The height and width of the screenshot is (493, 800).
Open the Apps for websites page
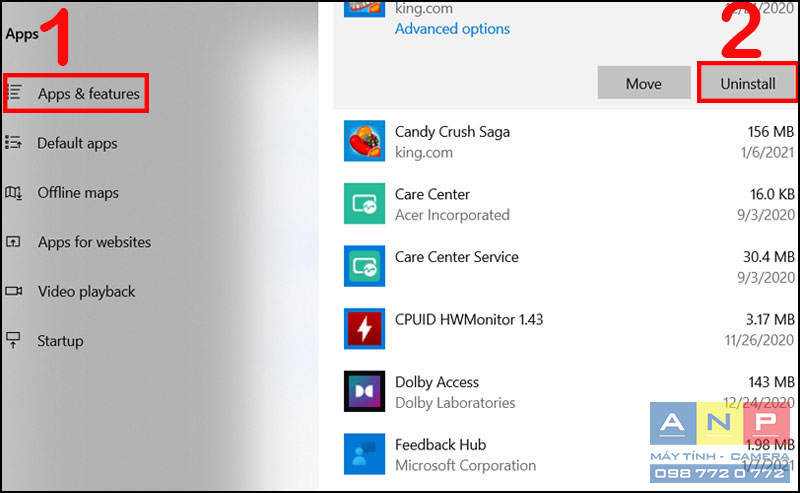(x=94, y=242)
